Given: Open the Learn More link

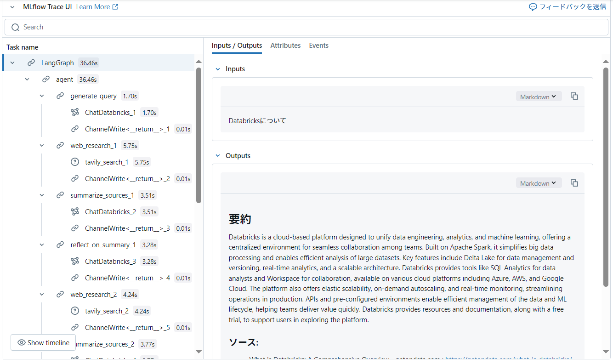Looking at the screenshot, I should click(x=97, y=7).
